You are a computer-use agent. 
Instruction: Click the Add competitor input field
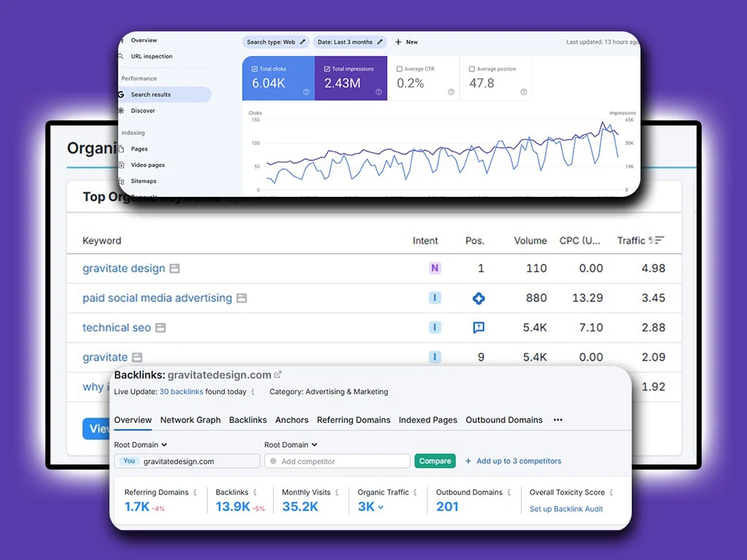pos(338,461)
